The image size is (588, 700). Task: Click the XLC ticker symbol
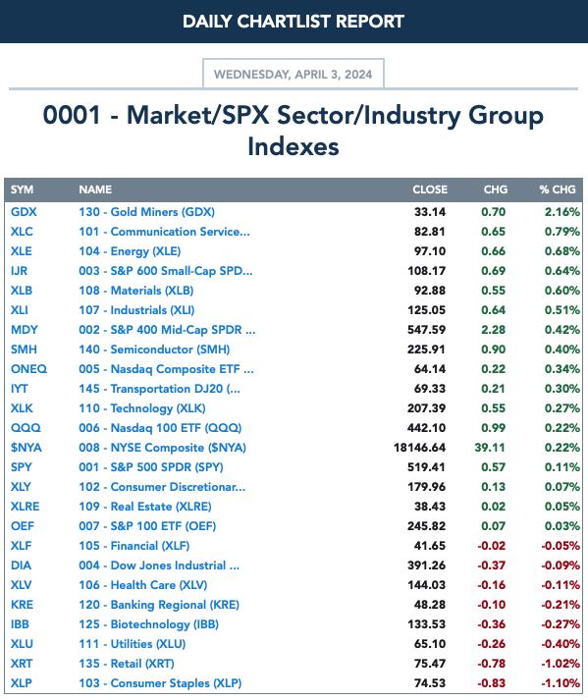pyautogui.click(x=22, y=232)
